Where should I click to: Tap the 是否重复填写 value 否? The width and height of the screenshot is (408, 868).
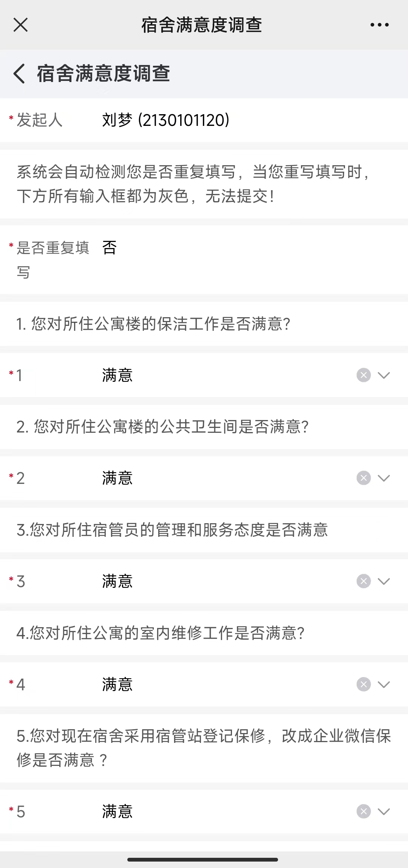click(110, 248)
